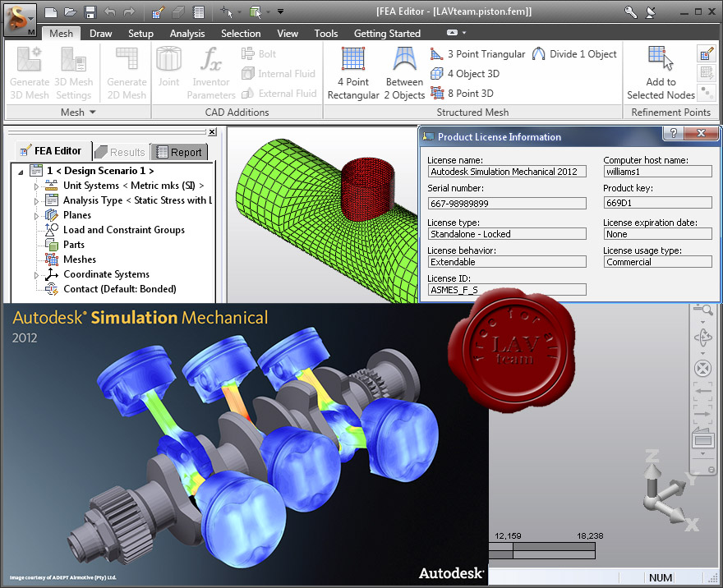Click the key icon in title bar
The image size is (723, 588).
(630, 12)
